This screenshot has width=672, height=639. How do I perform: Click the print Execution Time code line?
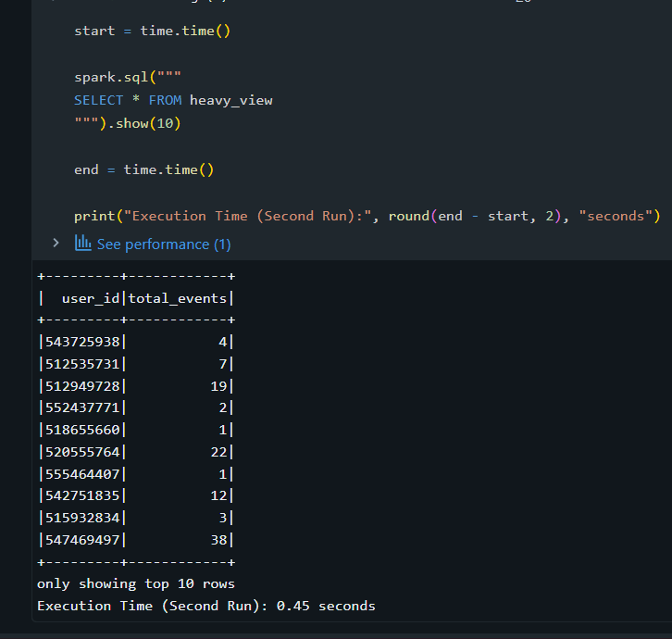click(x=367, y=216)
